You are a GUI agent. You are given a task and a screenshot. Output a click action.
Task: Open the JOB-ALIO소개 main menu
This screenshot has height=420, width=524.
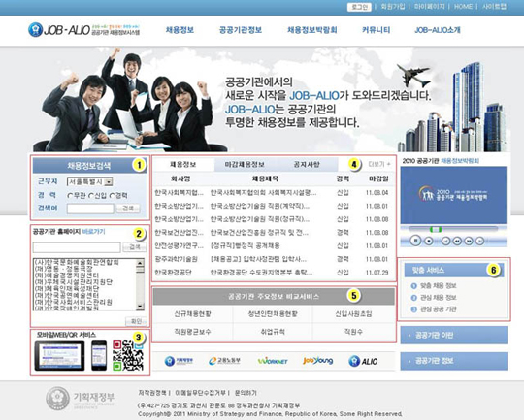pyautogui.click(x=438, y=30)
